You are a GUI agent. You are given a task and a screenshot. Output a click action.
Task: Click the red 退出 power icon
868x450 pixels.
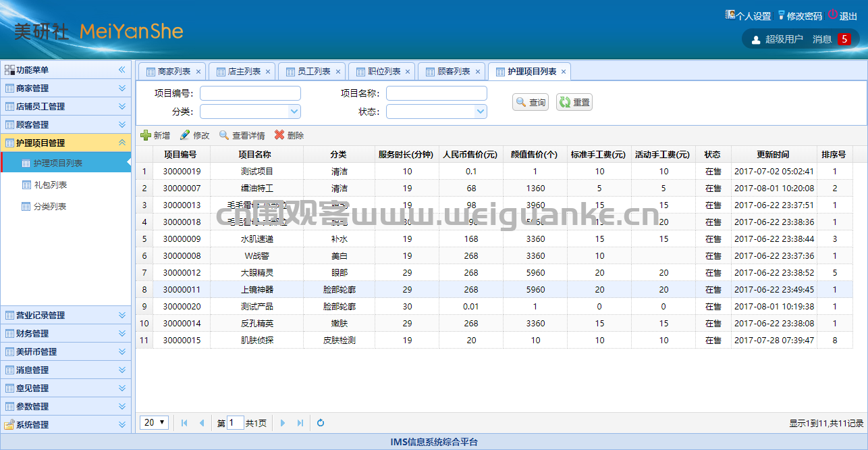[833, 15]
